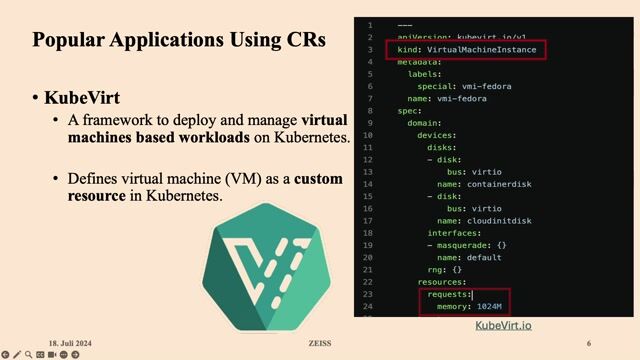This screenshot has height=360, width=640.
Task: Click the 'name: default' code line
Action: point(469,258)
